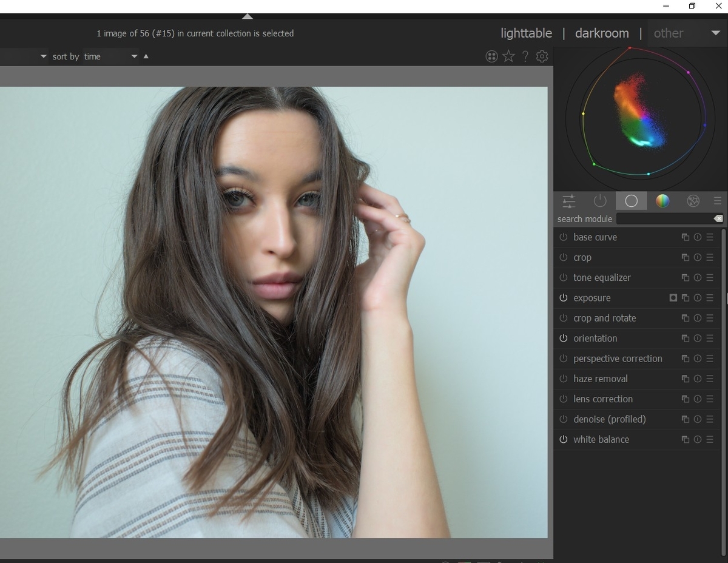The width and height of the screenshot is (728, 563).
Task: Disable the exposure module
Action: point(563,298)
